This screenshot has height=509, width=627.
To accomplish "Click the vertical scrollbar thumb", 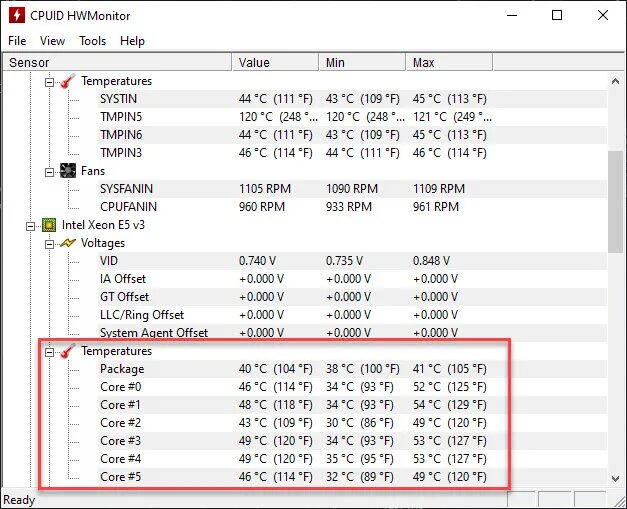I will point(615,202).
